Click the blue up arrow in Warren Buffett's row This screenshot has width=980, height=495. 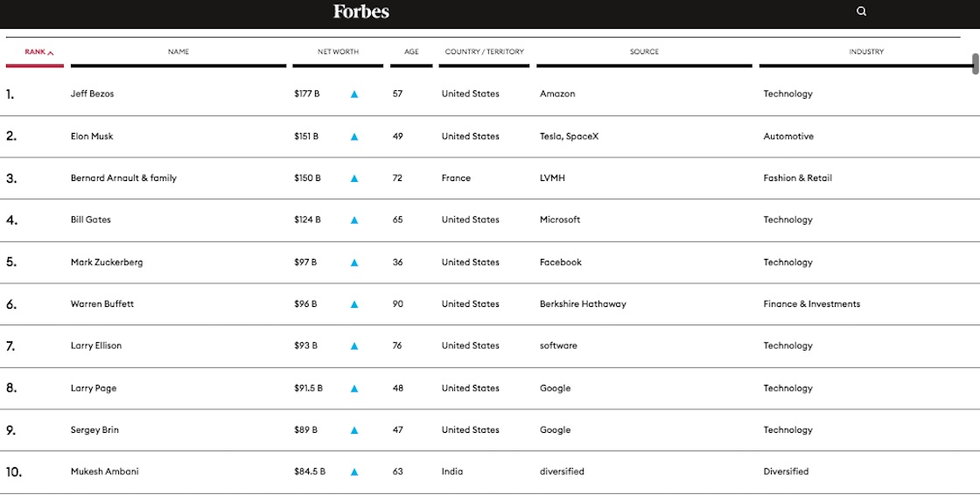point(354,304)
